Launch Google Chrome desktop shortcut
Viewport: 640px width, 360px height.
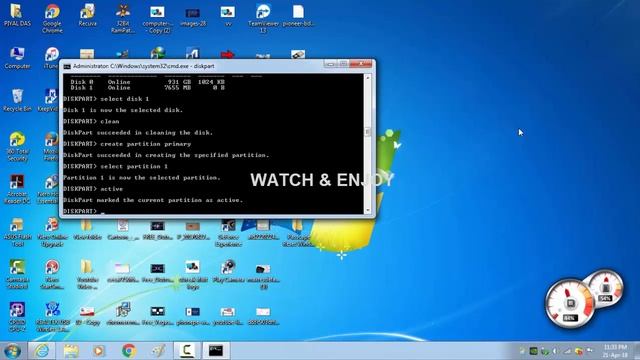(52, 18)
